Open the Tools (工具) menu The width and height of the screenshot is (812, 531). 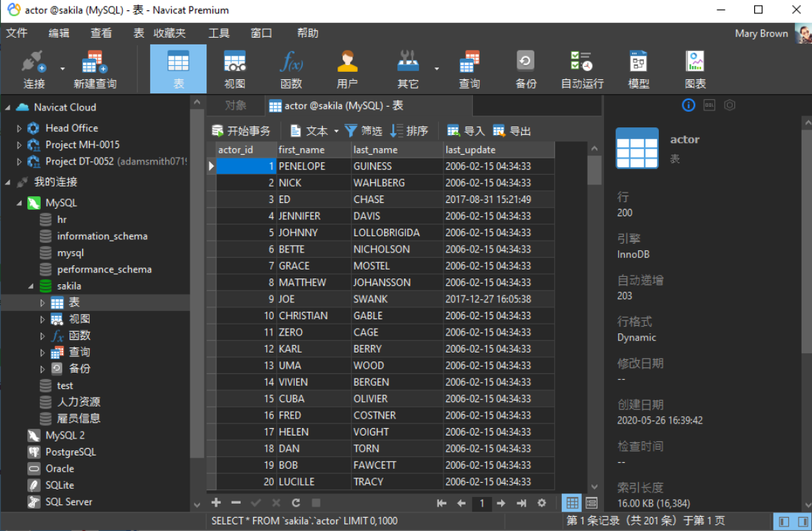click(219, 33)
